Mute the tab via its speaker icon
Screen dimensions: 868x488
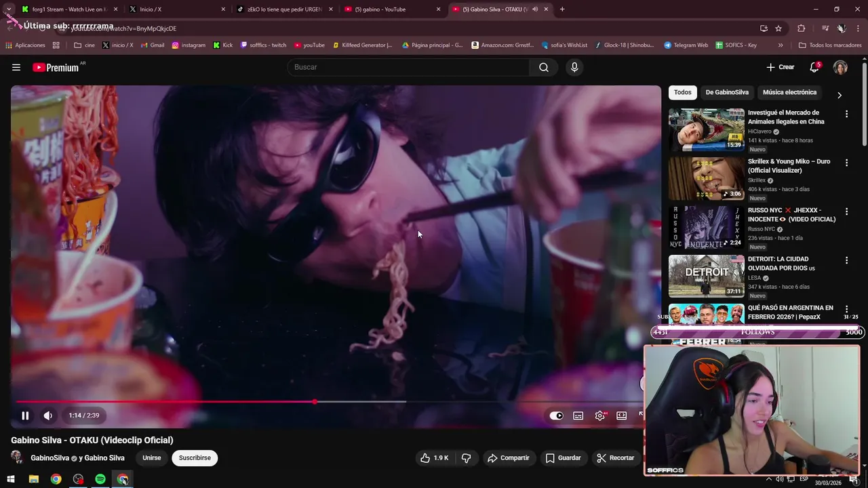[x=535, y=9]
